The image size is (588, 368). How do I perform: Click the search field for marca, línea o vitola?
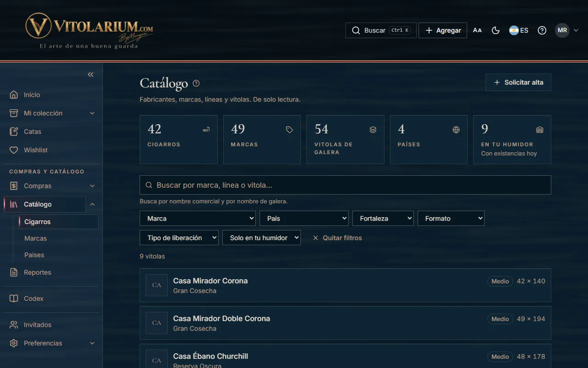point(345,185)
